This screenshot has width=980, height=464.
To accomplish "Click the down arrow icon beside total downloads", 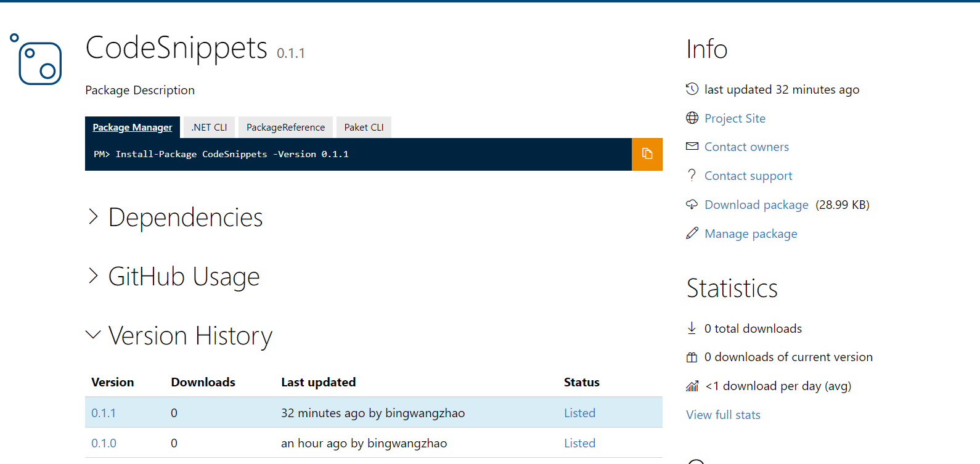I will coord(692,328).
